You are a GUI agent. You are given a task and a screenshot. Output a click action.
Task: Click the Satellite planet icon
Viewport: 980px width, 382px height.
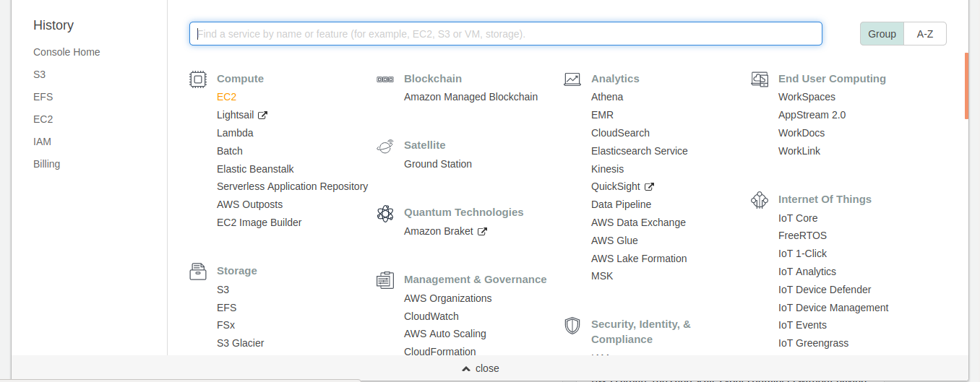tap(385, 146)
